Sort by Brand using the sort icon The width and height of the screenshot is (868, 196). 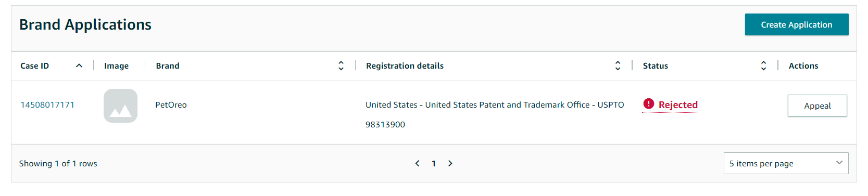341,66
